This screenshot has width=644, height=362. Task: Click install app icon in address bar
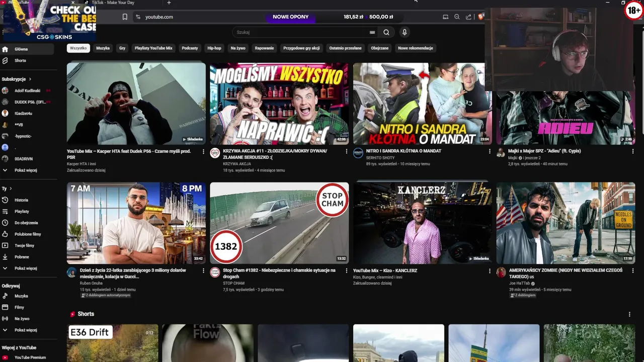[x=445, y=17]
